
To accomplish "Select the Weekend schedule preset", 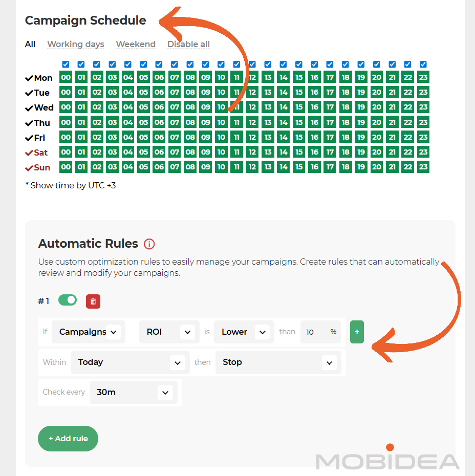I will [136, 45].
